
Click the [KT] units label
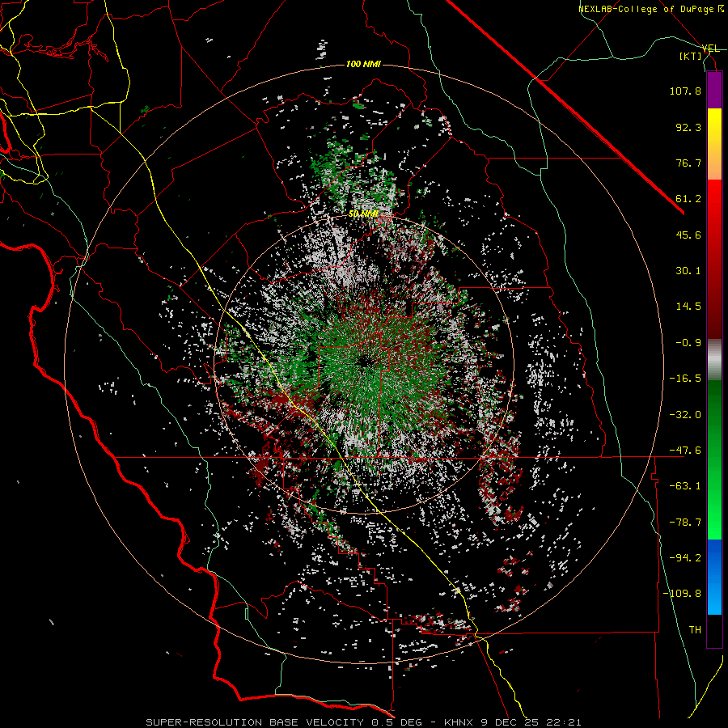pyautogui.click(x=691, y=56)
